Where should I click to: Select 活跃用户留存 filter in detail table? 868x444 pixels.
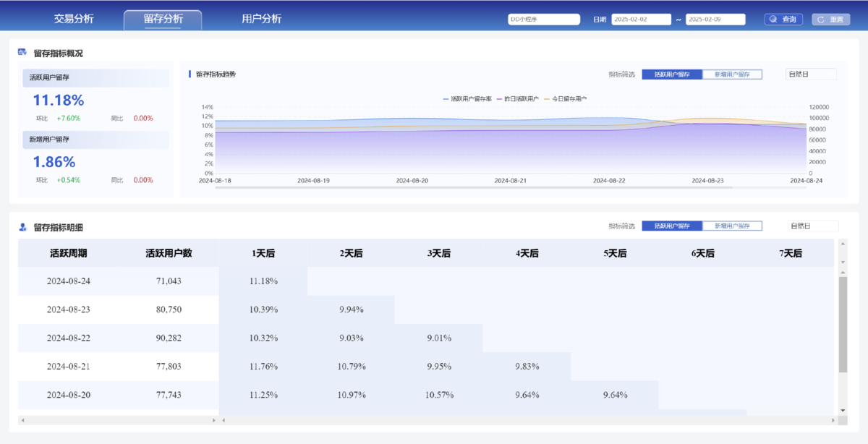pos(672,226)
